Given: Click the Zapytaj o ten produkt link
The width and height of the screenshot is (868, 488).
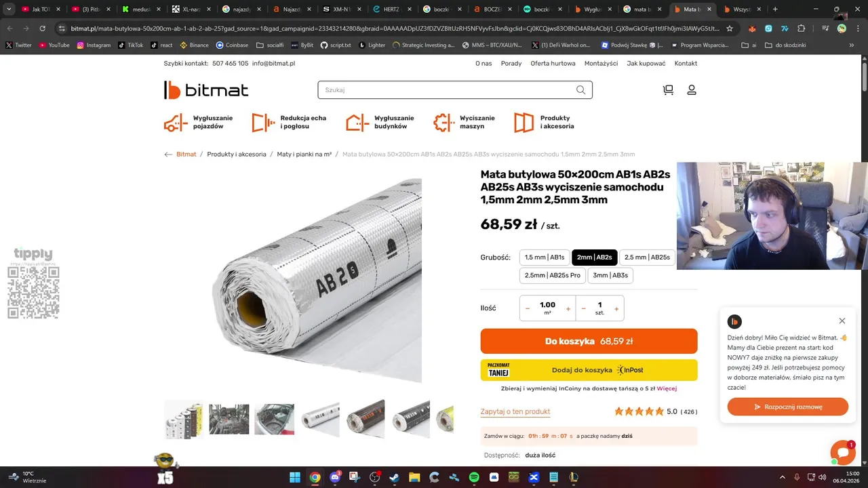Looking at the screenshot, I should point(515,411).
